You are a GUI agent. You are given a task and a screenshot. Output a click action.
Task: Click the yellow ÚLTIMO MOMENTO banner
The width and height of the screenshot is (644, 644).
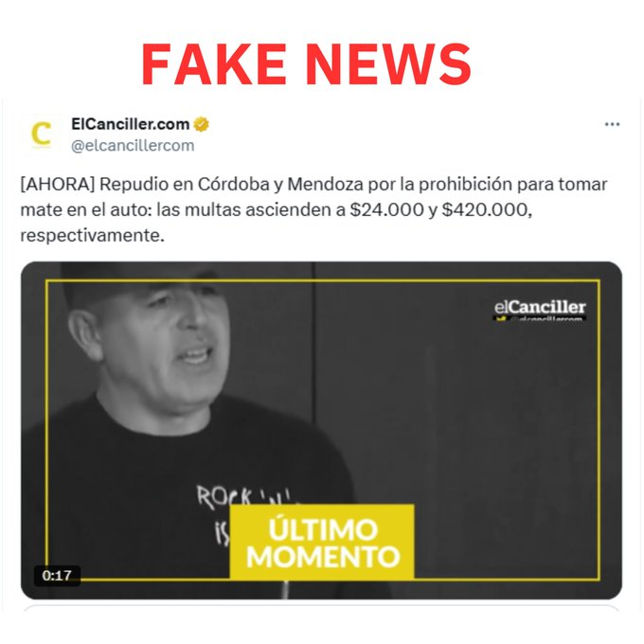[x=322, y=542]
